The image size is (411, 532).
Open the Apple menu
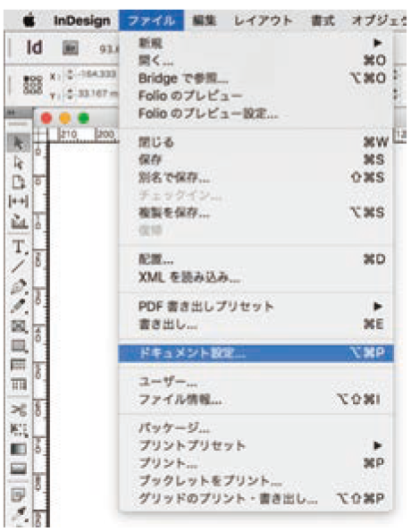click(x=29, y=21)
